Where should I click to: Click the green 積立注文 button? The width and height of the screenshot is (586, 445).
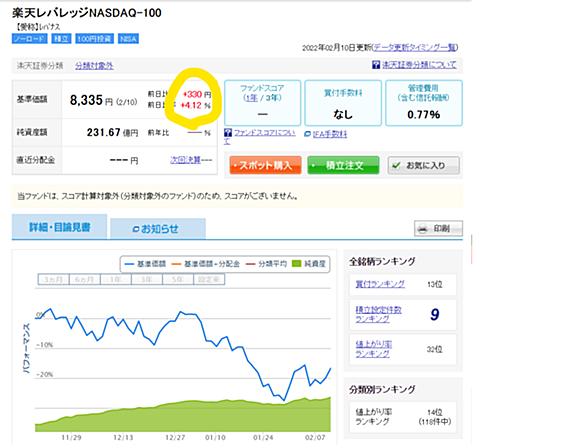click(343, 165)
